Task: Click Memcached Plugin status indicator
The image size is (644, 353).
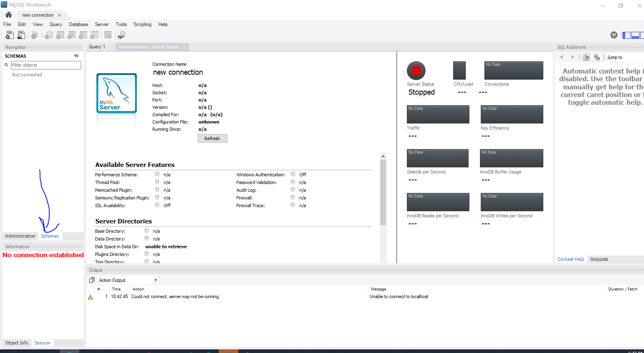Action: [x=157, y=190]
